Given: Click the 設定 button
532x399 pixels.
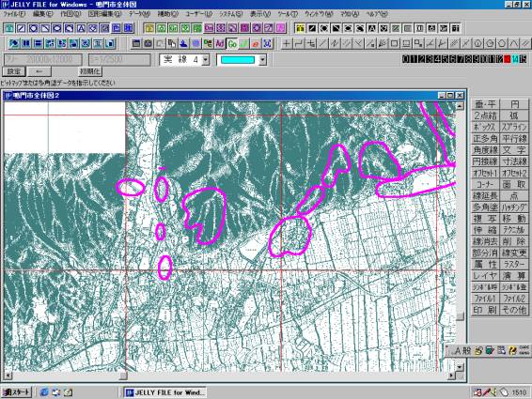Looking at the screenshot, I should (x=14, y=71).
